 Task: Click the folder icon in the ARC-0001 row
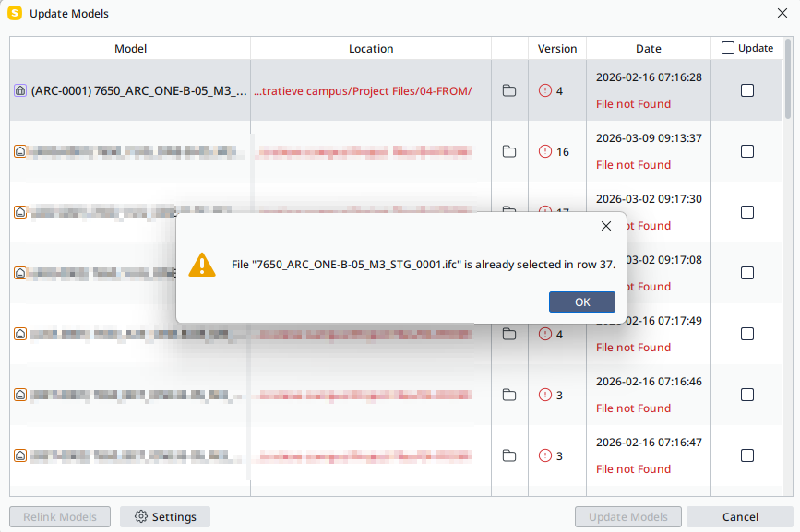click(509, 90)
